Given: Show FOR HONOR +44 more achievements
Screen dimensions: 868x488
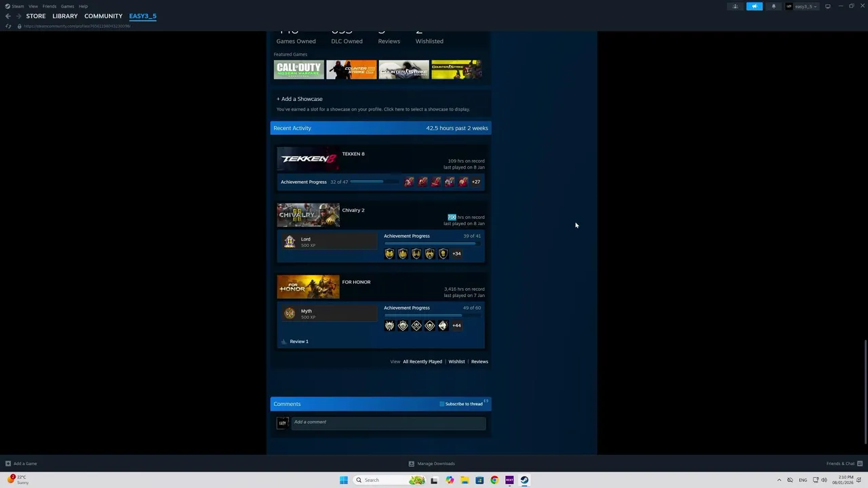Looking at the screenshot, I should pyautogui.click(x=456, y=325).
